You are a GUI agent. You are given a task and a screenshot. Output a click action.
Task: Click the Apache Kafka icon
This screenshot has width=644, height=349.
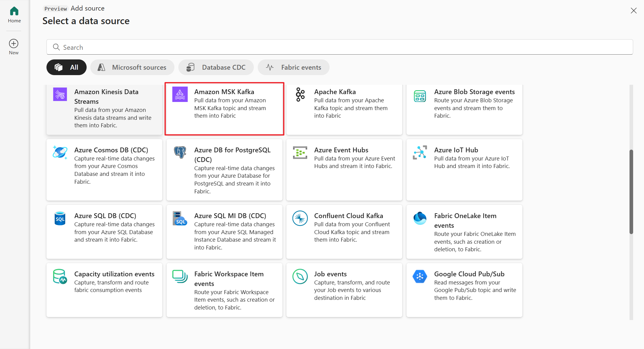coord(300,94)
